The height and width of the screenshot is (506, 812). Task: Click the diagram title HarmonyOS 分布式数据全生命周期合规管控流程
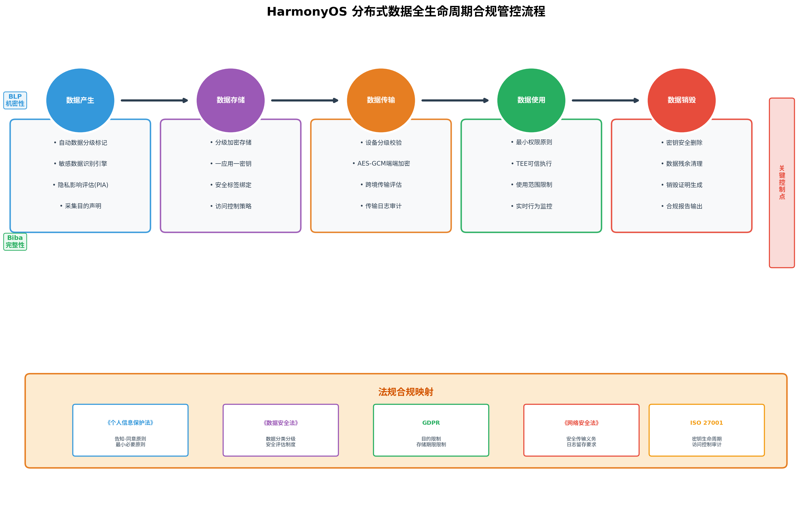(x=406, y=12)
